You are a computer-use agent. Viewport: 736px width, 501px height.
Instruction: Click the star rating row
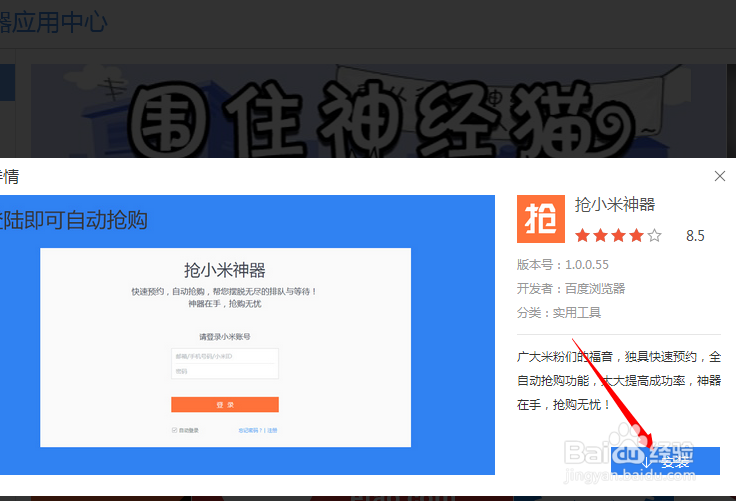click(x=619, y=235)
